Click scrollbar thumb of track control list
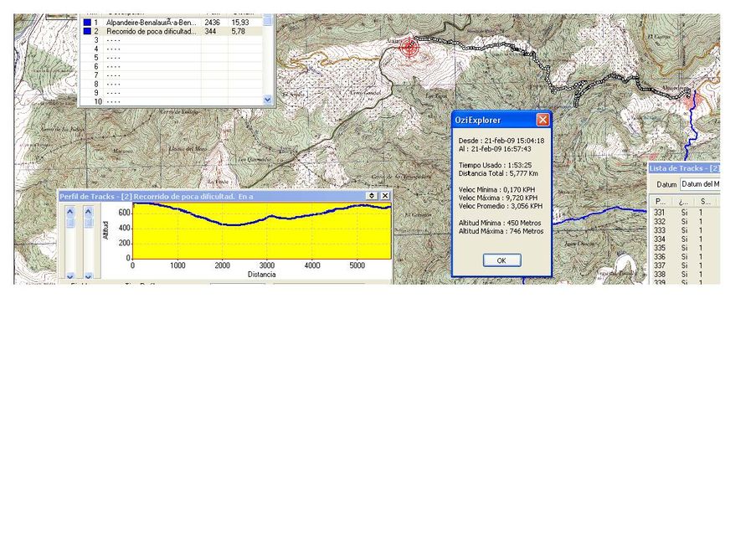This screenshot has height=535, width=756. coord(268,21)
